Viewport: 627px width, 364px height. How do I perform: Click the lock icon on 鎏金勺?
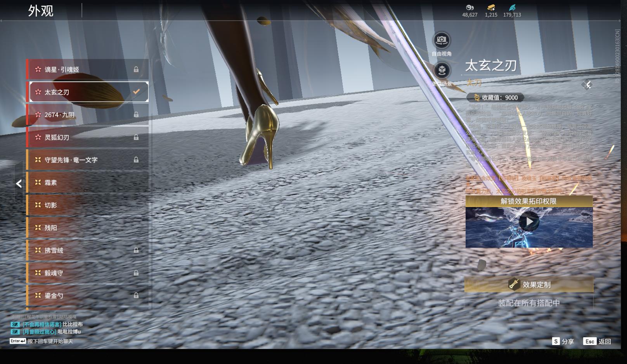coord(136,295)
